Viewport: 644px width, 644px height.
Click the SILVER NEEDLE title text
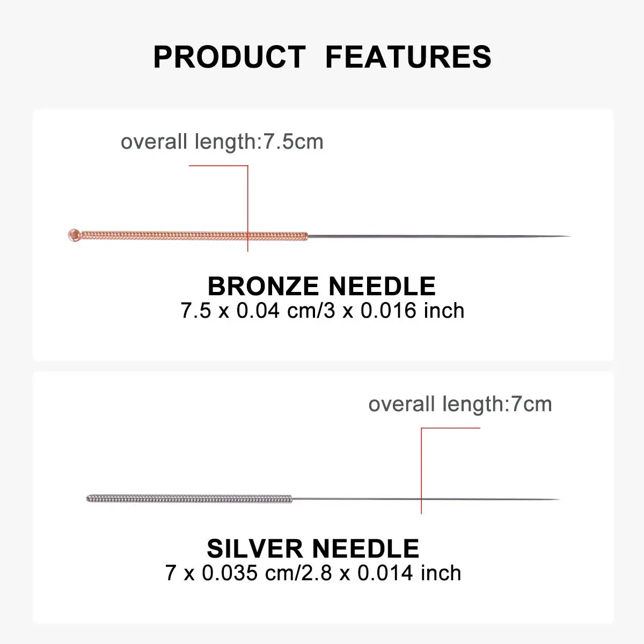313,548
